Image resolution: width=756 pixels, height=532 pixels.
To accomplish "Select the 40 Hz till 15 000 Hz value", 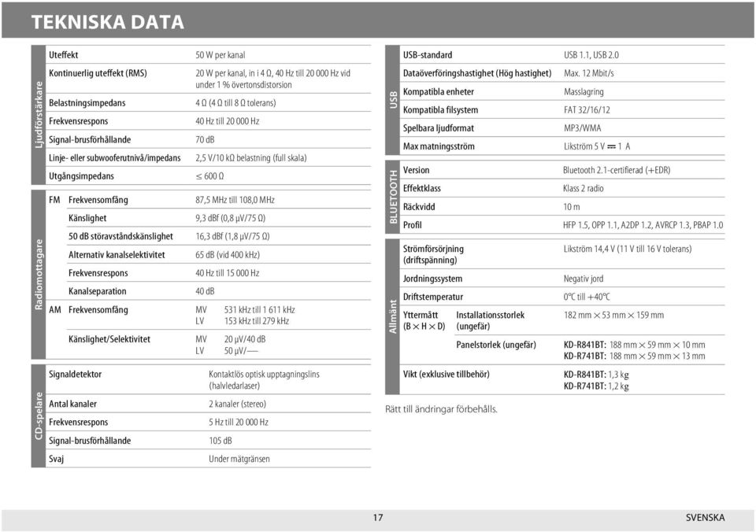I will coord(227,273).
